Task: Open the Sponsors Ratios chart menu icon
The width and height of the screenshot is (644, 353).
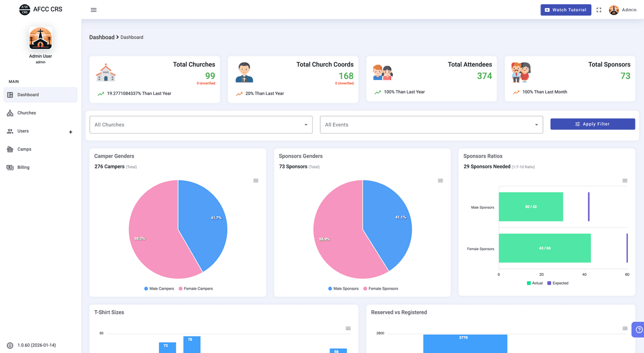Action: click(625, 181)
